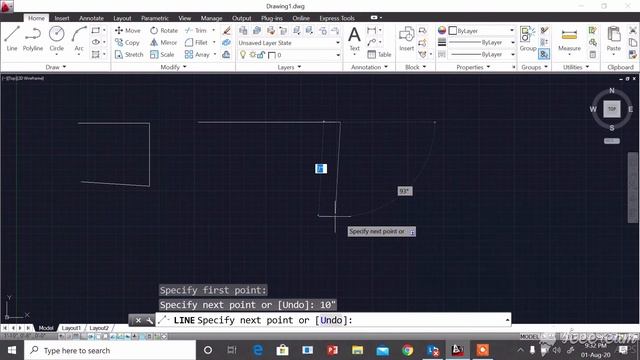Image resolution: width=640 pixels, height=360 pixels.
Task: Click the Model tab
Action: point(46,328)
